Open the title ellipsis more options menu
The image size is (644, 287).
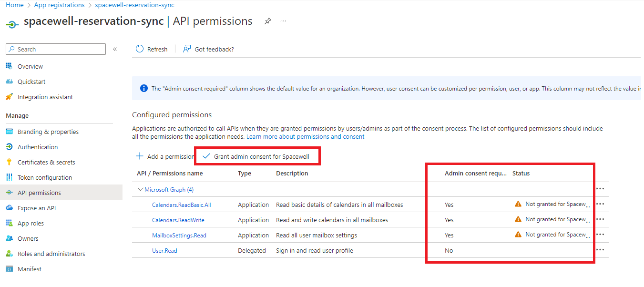(x=283, y=21)
